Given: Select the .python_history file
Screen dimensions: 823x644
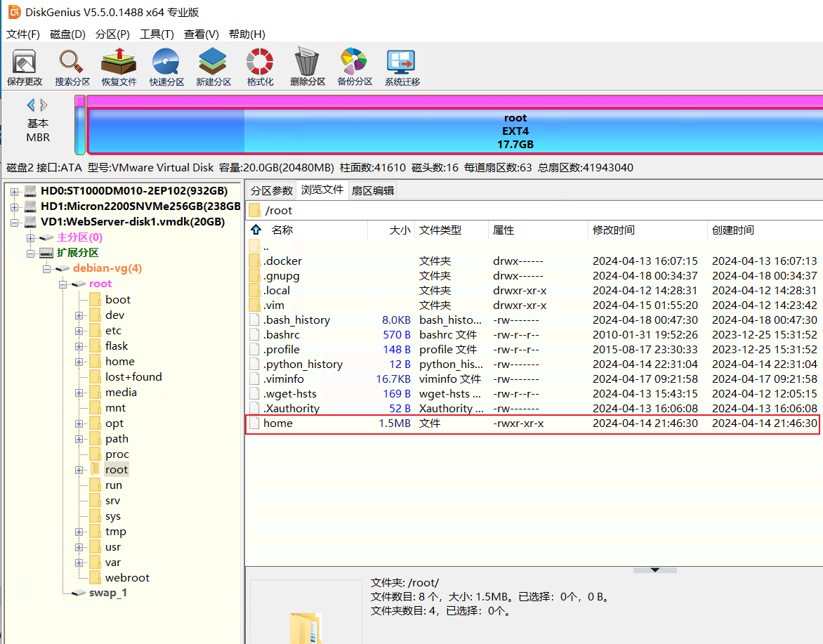Looking at the screenshot, I should tap(303, 364).
